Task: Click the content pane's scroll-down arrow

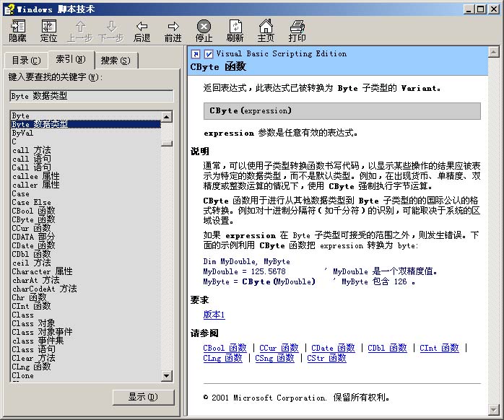Action: (493, 410)
